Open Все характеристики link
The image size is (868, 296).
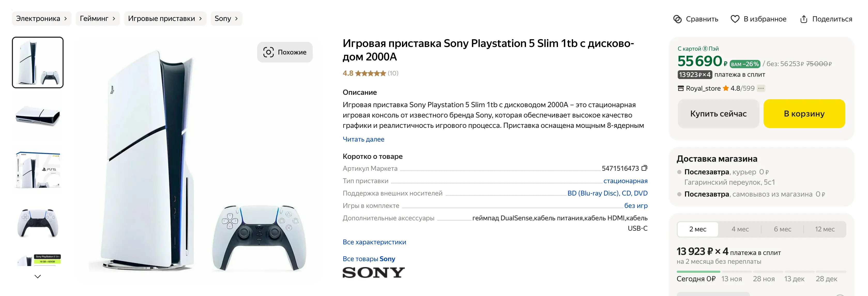pos(374,242)
